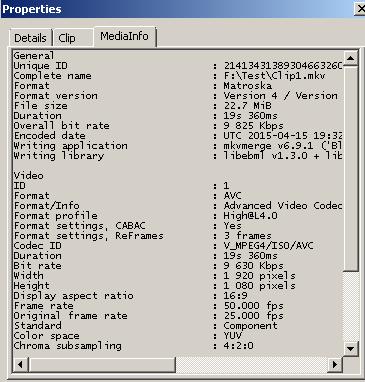Click the '25.000 fps' value
The height and width of the screenshot is (382, 365).
point(253,316)
